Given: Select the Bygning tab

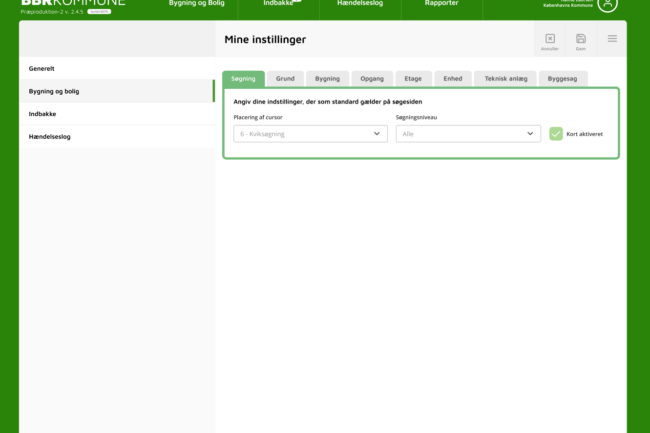Looking at the screenshot, I should click(x=327, y=78).
